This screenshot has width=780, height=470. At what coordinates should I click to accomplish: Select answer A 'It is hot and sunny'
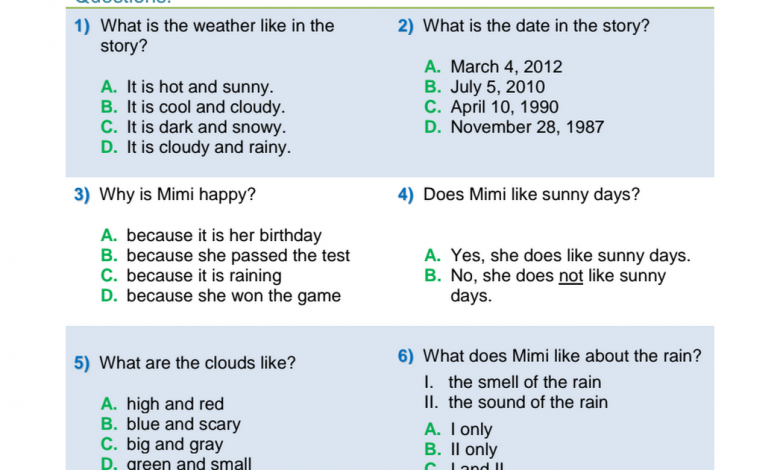click(x=187, y=87)
